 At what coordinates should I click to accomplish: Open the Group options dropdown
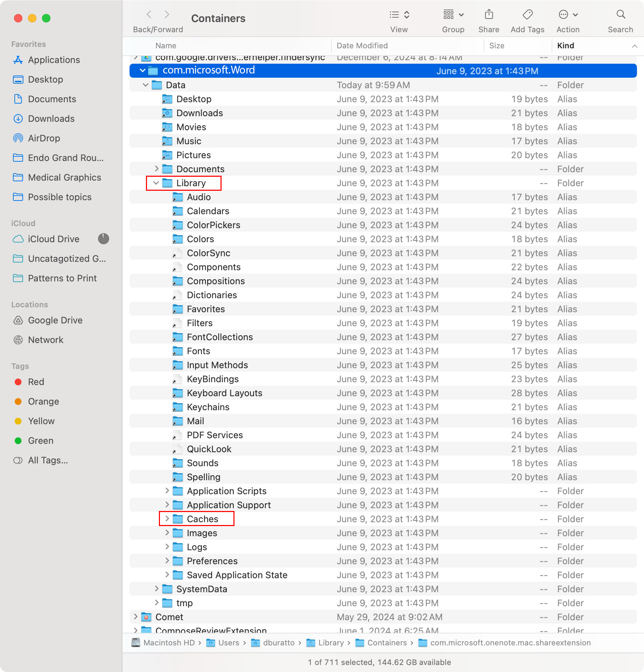point(453,15)
